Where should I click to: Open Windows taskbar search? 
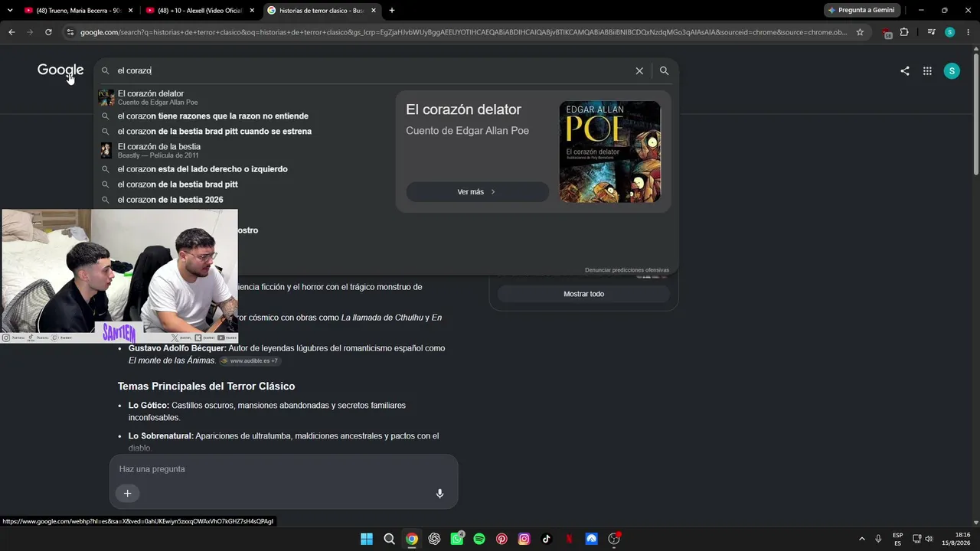tap(389, 539)
